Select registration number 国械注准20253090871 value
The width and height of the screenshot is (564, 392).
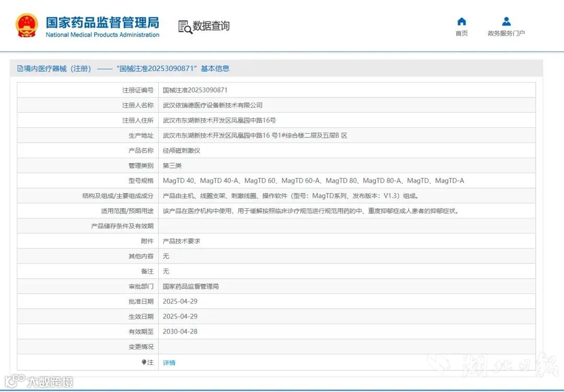[195, 90]
